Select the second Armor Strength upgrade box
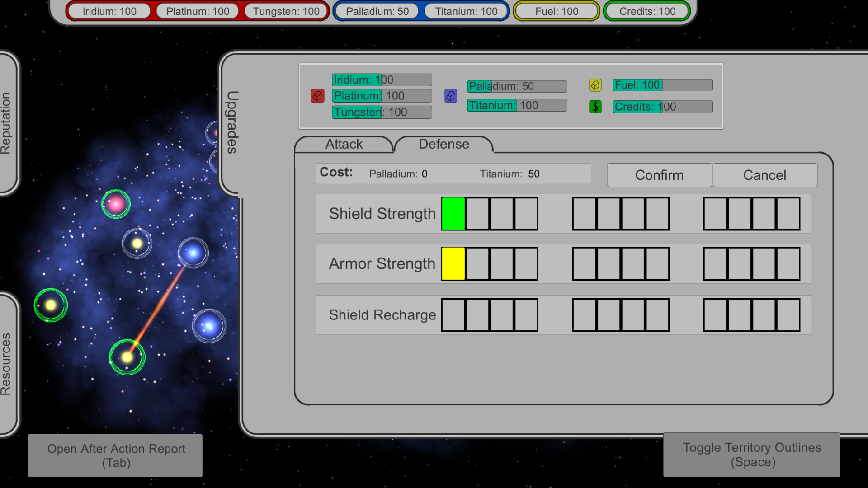The height and width of the screenshot is (488, 868). 478,264
